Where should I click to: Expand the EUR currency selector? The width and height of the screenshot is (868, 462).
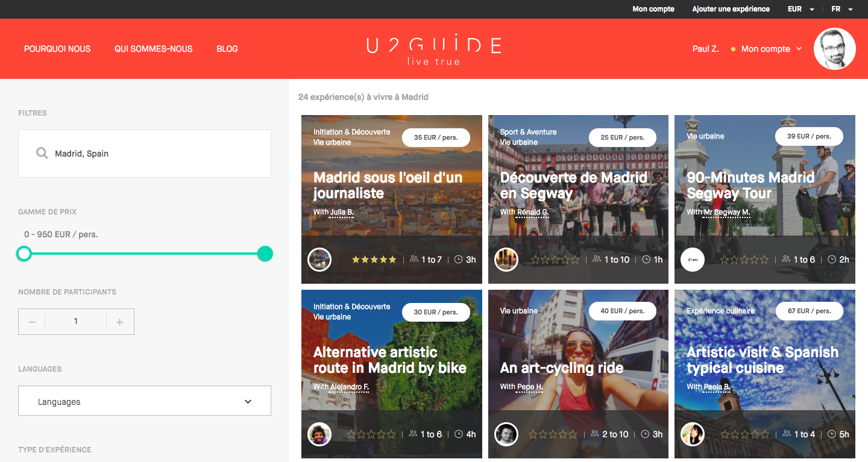click(x=801, y=9)
